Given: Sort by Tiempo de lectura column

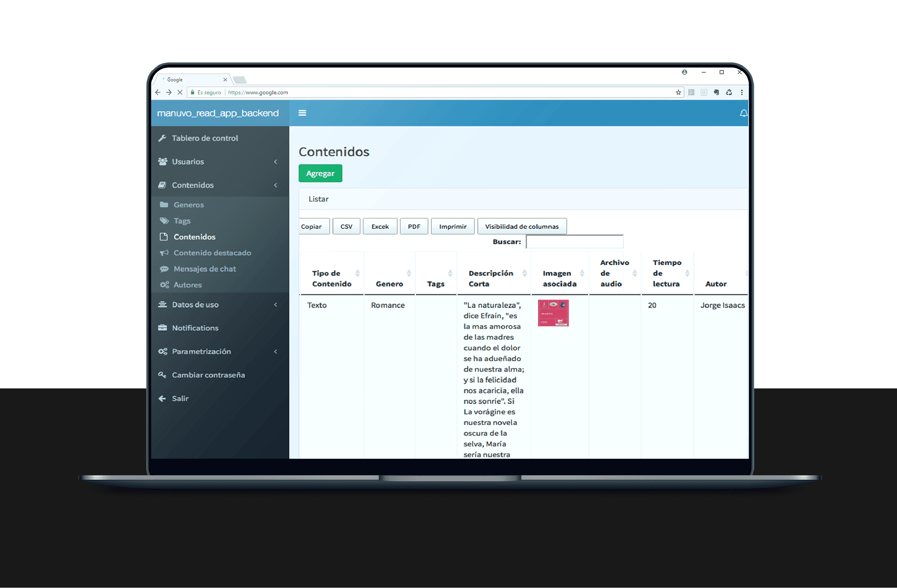Looking at the screenshot, I should click(x=667, y=273).
